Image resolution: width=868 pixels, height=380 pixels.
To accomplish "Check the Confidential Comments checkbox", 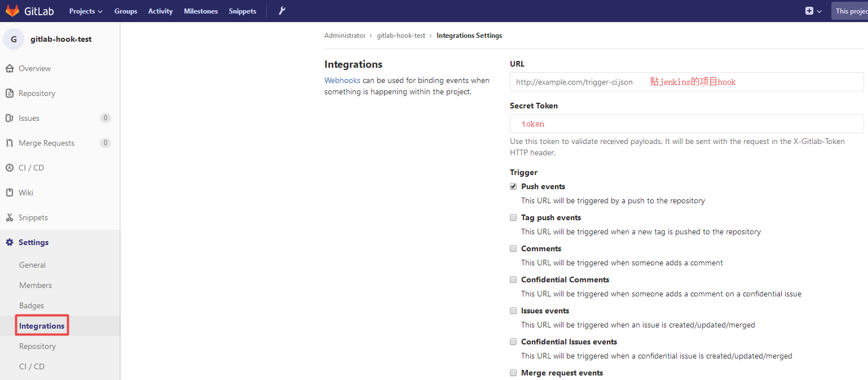I will click(513, 279).
